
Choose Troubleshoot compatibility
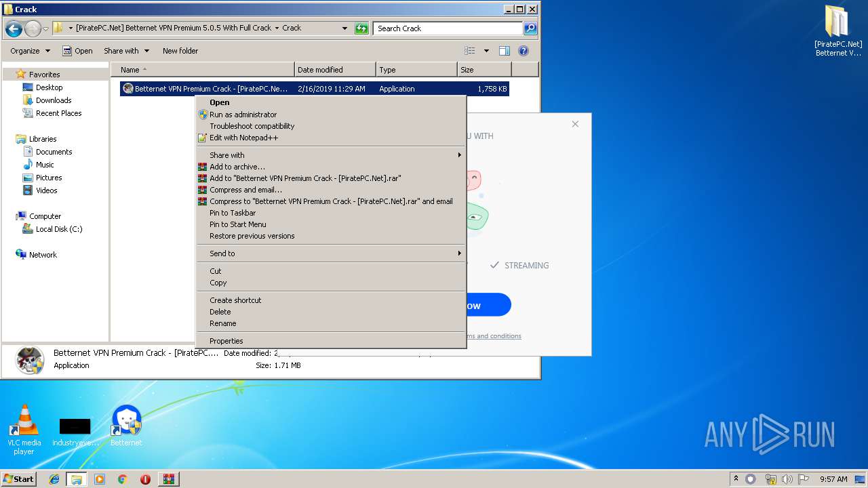(331, 126)
